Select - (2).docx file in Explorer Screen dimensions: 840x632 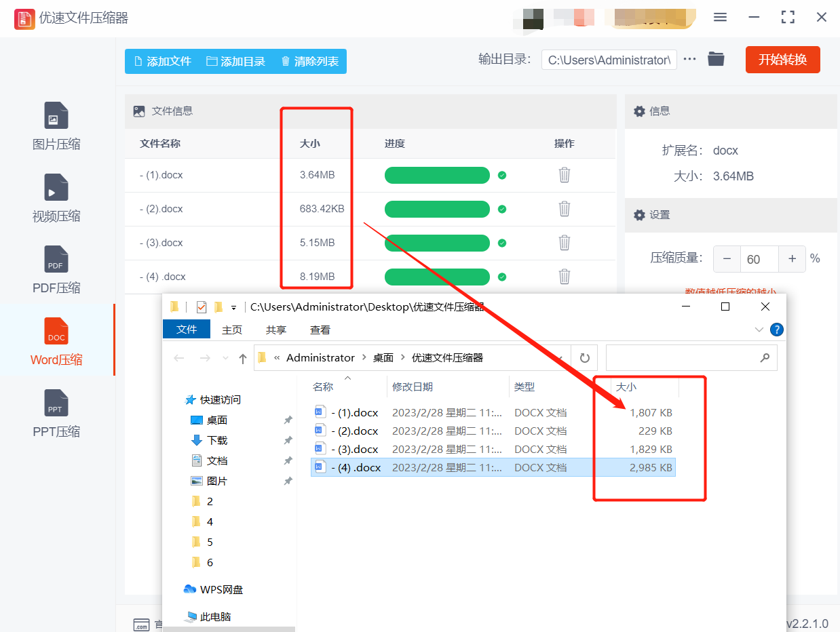point(493,431)
